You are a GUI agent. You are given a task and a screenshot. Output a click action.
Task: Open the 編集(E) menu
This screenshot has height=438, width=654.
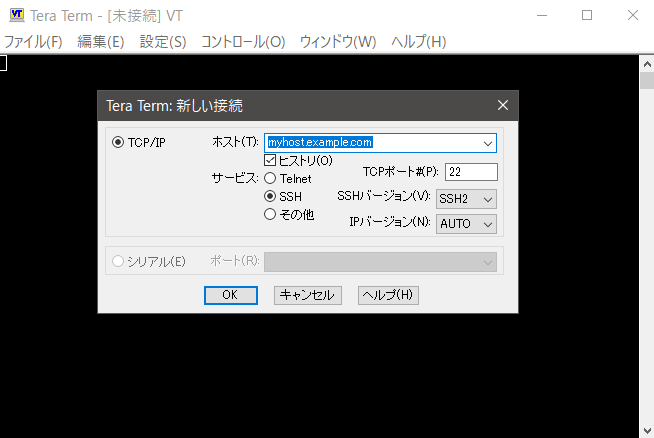coord(101,42)
